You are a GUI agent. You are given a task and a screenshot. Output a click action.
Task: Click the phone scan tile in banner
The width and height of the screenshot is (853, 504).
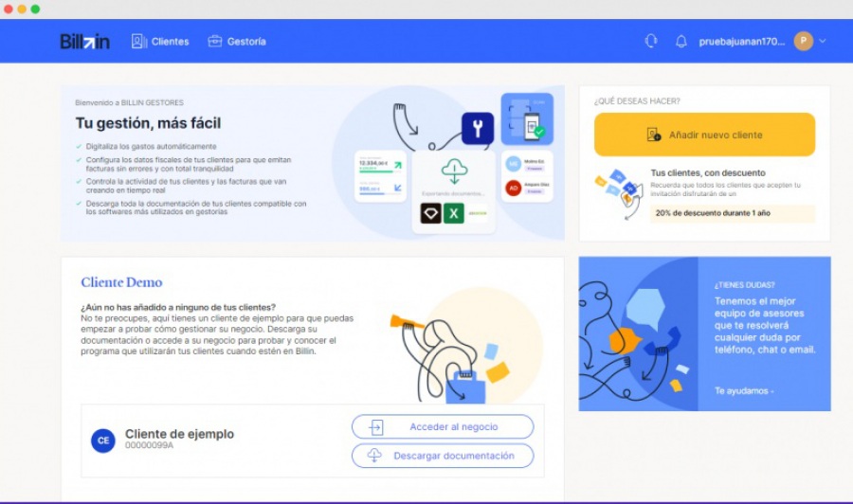pyautogui.click(x=527, y=119)
